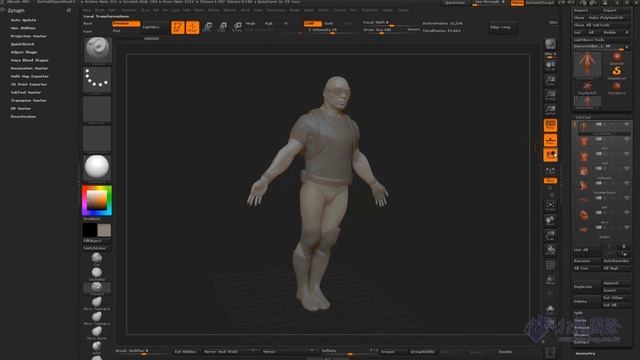Adjust the See-through slider
Viewport: 640px width, 360px height.
pos(489,3)
